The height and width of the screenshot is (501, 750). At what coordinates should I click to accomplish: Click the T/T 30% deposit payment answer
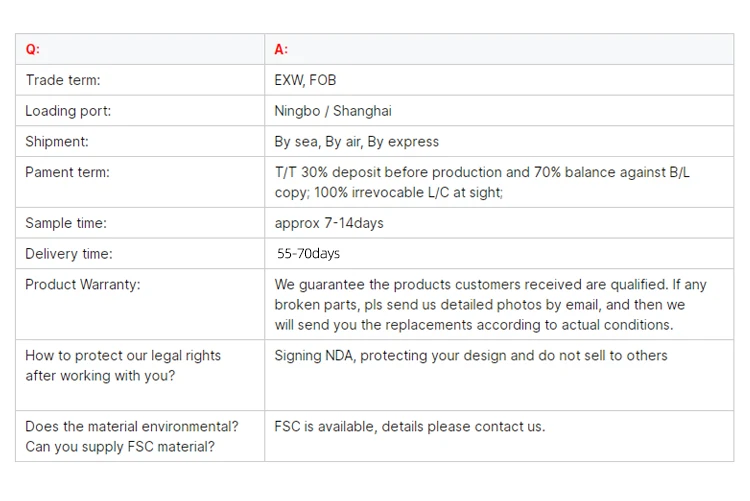click(482, 182)
